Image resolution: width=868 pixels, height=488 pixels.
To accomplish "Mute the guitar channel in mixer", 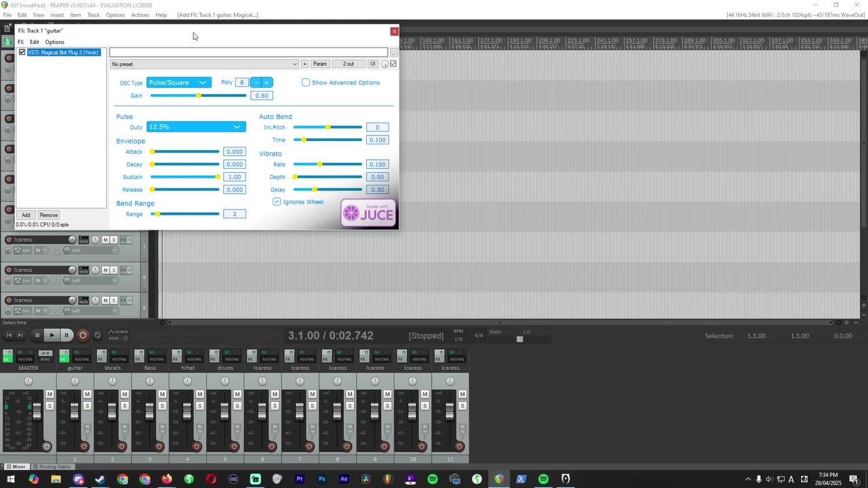I will (x=87, y=394).
